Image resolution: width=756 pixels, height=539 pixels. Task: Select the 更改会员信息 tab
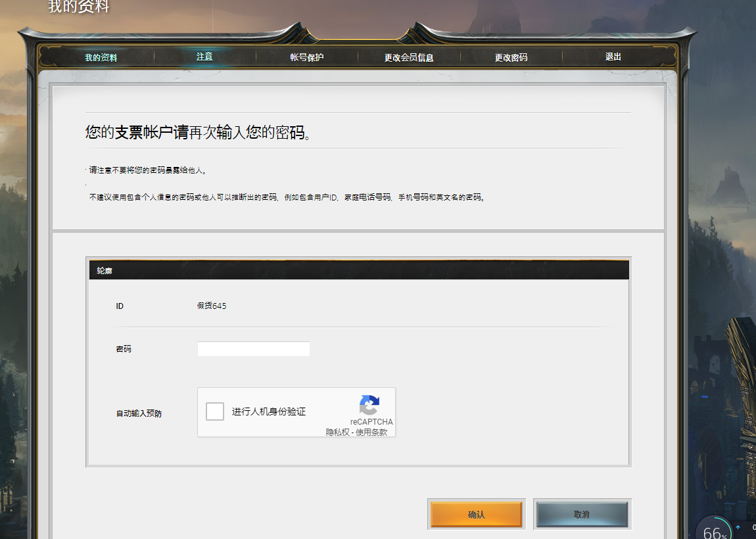409,58
